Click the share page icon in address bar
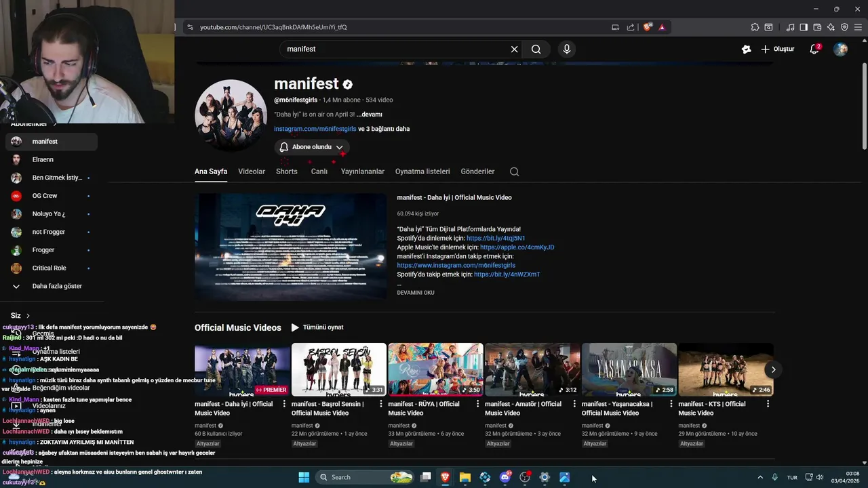 tap(631, 27)
